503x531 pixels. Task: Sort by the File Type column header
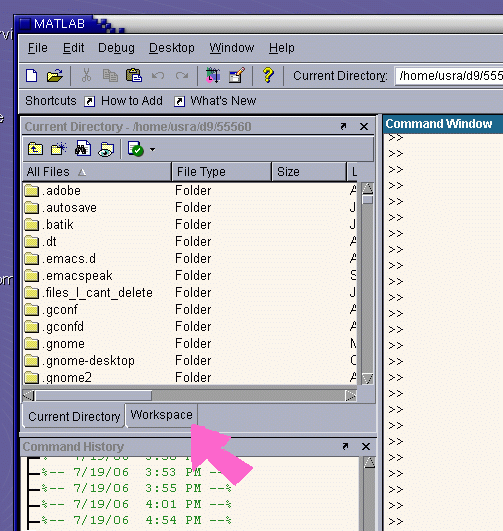point(222,172)
